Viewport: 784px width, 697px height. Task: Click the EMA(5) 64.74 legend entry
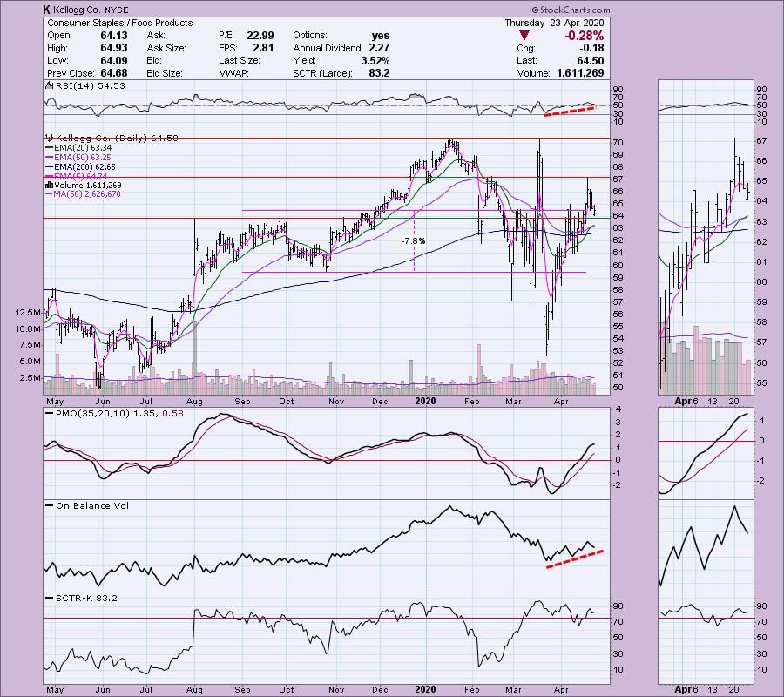81,176
